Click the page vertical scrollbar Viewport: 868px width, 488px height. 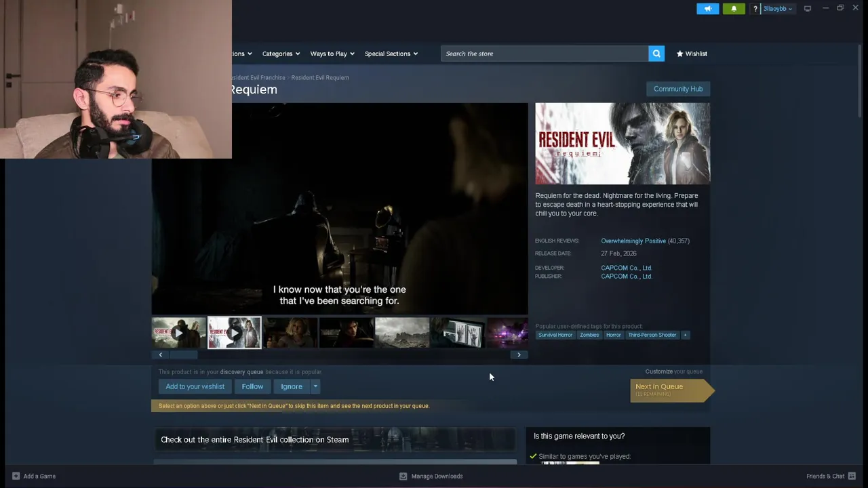[x=859, y=81]
